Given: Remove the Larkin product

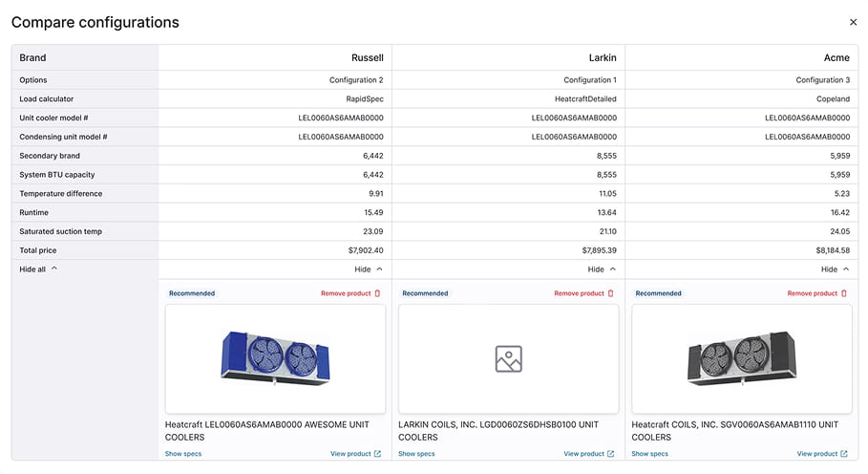Looking at the screenshot, I should [583, 293].
